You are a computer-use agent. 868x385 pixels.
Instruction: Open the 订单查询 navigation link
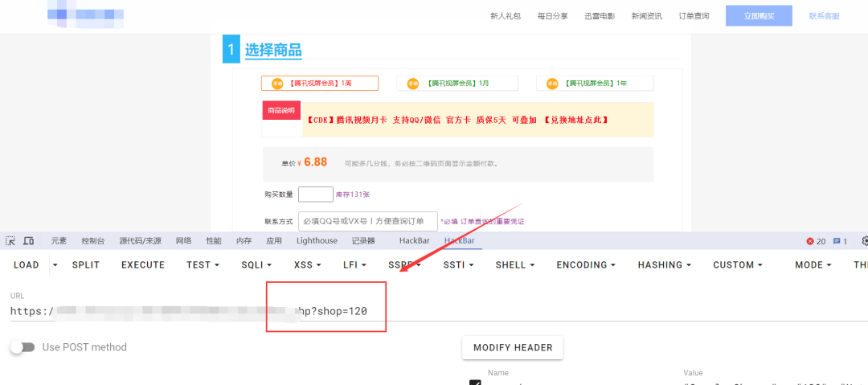coord(694,16)
